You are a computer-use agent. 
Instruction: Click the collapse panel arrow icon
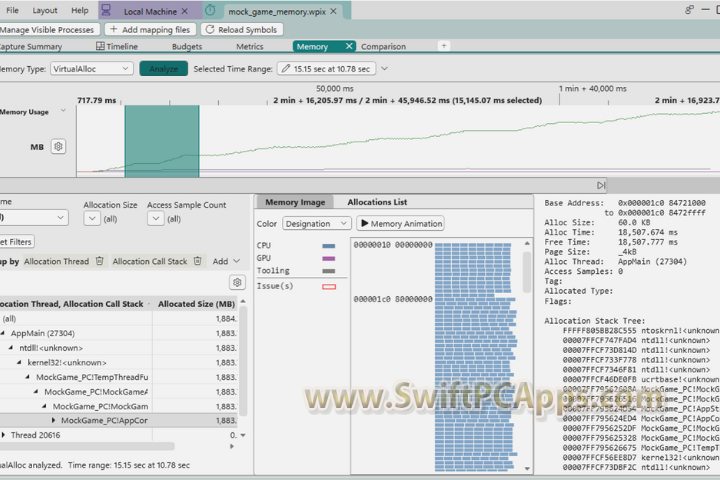pyautogui.click(x=601, y=185)
